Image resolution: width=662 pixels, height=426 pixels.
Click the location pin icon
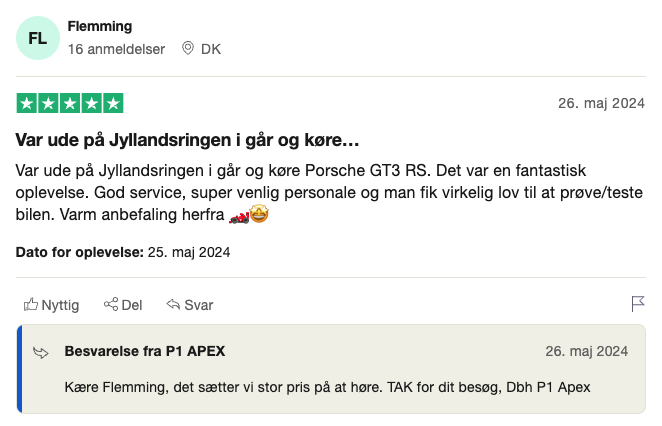coord(187,48)
